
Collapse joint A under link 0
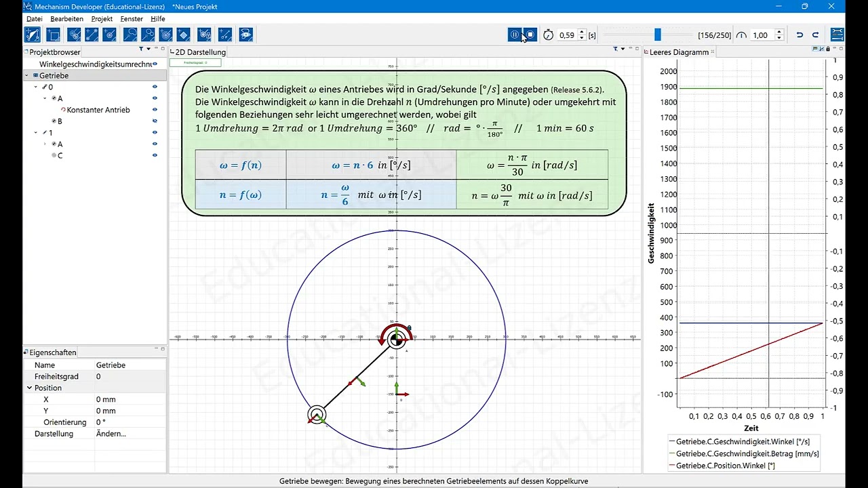pyautogui.click(x=45, y=98)
